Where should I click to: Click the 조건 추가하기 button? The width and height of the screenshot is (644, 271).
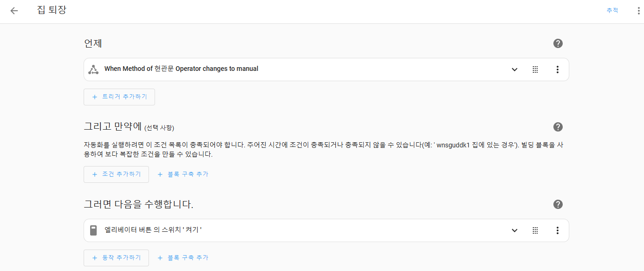click(116, 174)
